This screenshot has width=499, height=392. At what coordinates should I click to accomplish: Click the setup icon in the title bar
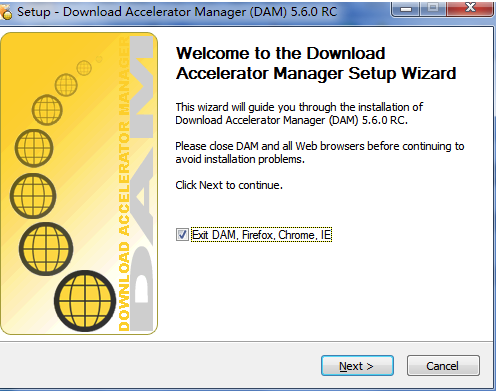(6, 12)
